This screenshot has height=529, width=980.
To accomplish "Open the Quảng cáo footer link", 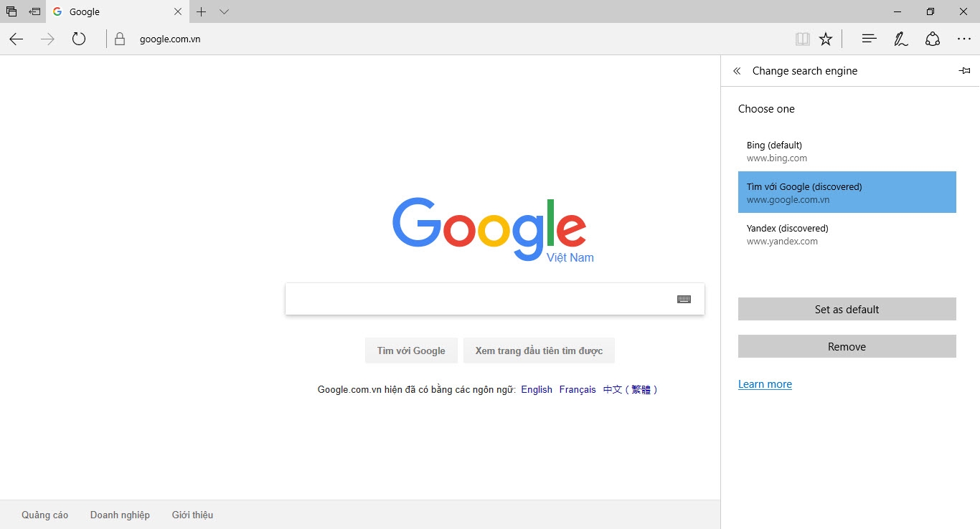I will pyautogui.click(x=45, y=515).
